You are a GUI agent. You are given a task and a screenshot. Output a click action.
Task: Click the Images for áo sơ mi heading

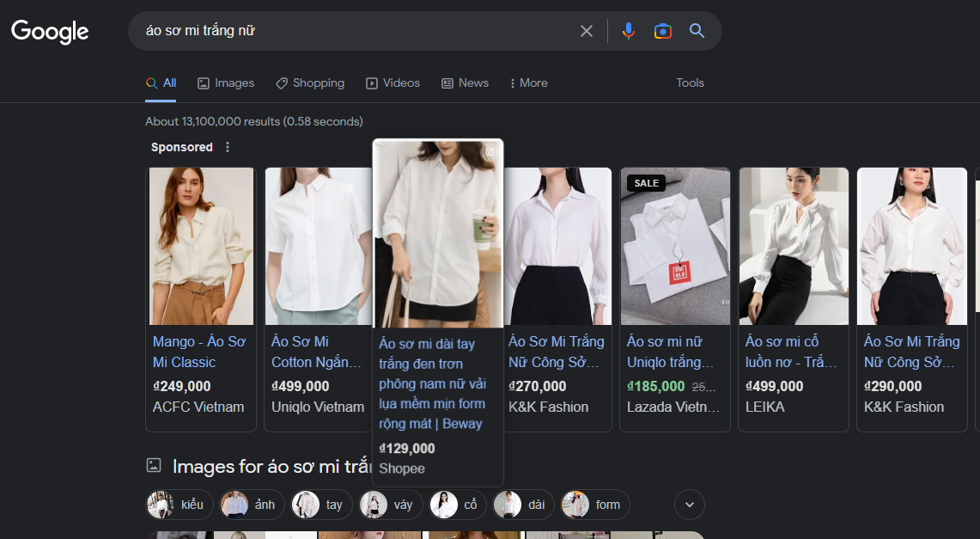[272, 467]
